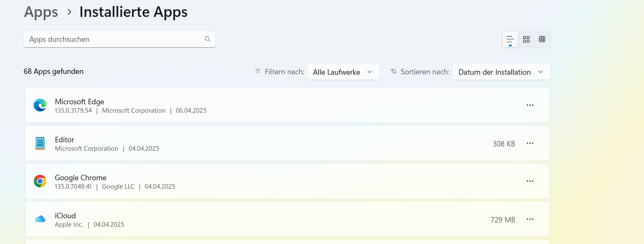The image size is (644, 244).
Task: Click the 68 Apps gefunden text
Action: 54,71
